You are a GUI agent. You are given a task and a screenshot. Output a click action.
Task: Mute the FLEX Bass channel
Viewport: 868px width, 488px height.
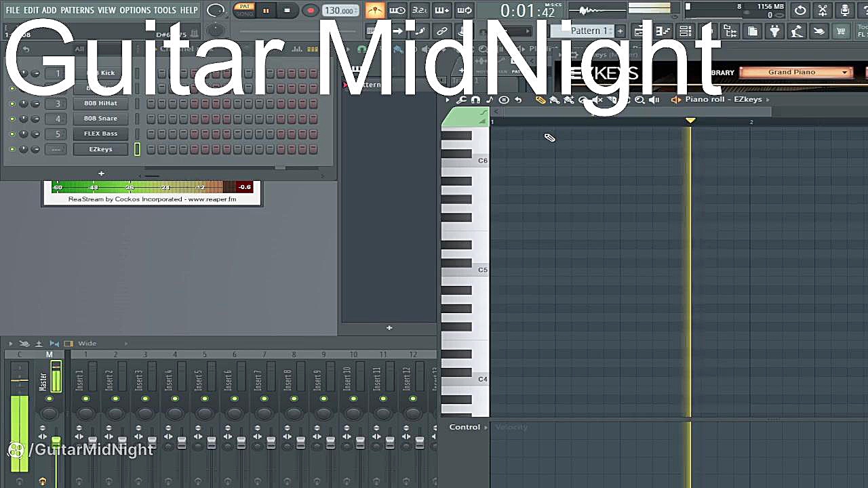tap(12, 134)
